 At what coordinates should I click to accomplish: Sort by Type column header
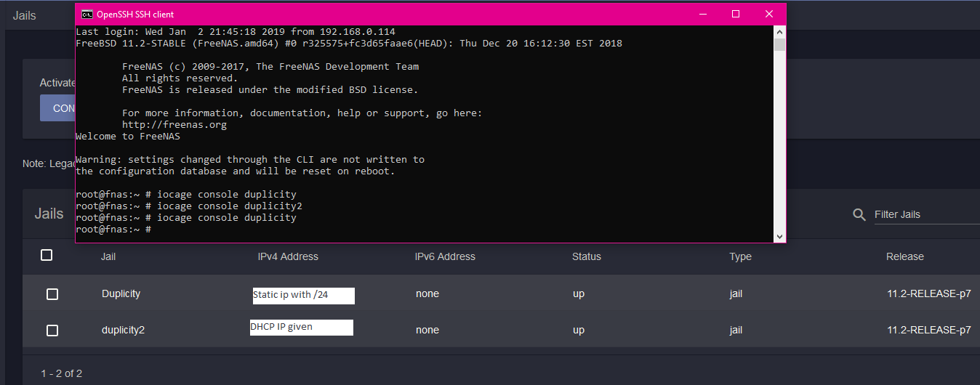[x=740, y=256]
